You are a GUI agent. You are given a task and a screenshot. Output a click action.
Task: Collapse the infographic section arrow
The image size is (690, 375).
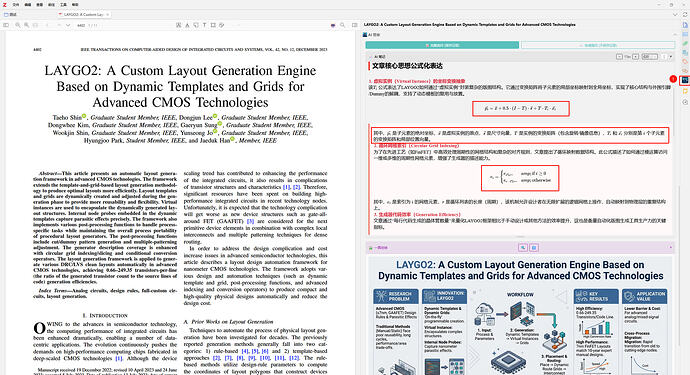coord(671,247)
